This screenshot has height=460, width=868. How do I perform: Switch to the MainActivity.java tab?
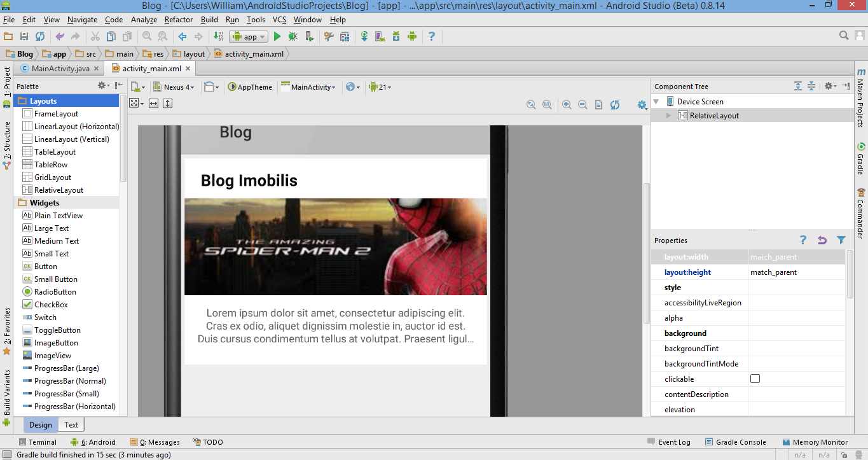click(x=60, y=69)
